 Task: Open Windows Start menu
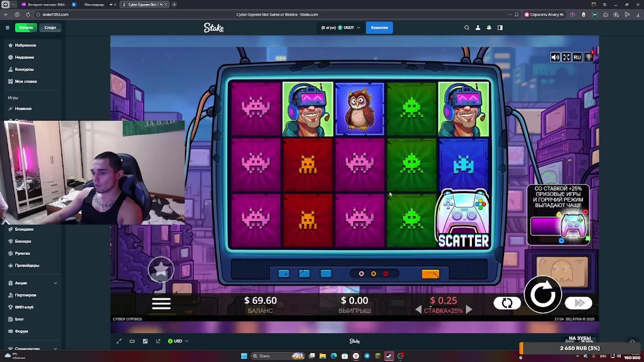(244, 356)
